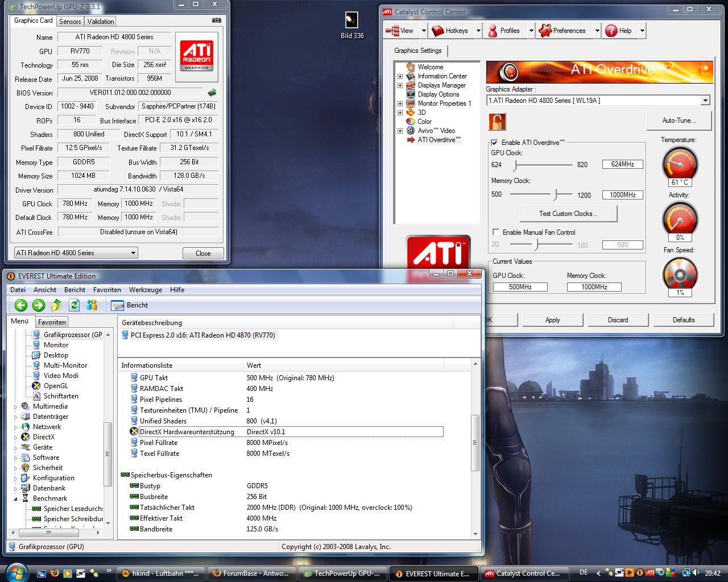Viewport: 728px width, 582px height.
Task: Select Video Modi in EVEREST tree
Action: (x=61, y=376)
